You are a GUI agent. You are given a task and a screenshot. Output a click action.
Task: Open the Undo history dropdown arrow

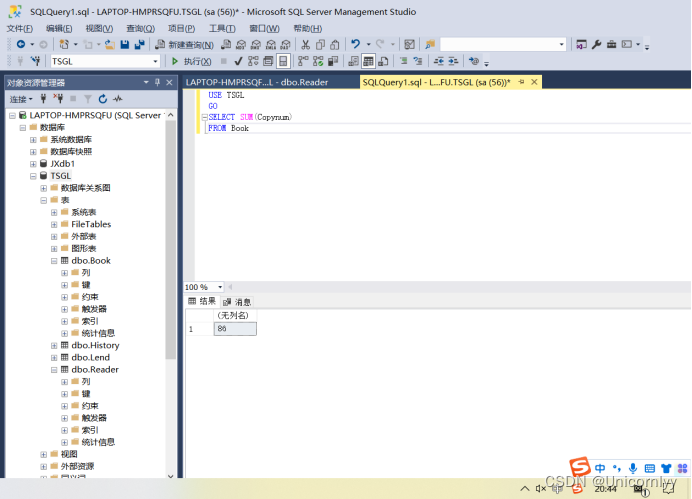(x=368, y=44)
